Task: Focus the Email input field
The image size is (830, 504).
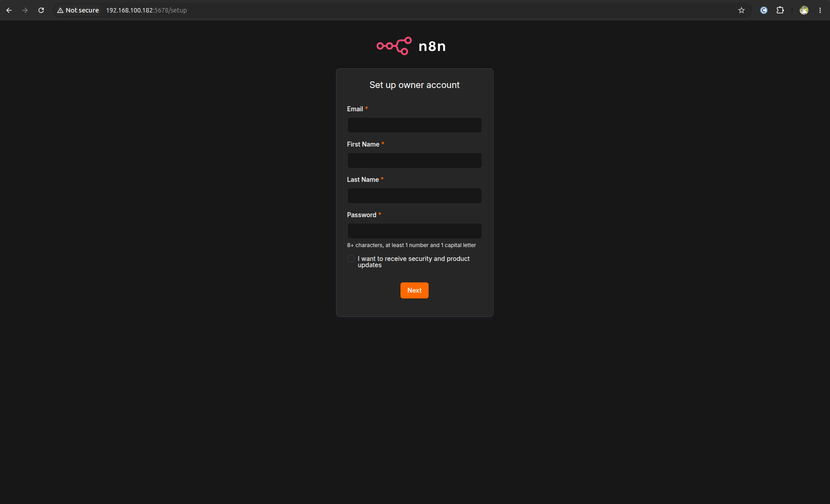Action: tap(414, 125)
